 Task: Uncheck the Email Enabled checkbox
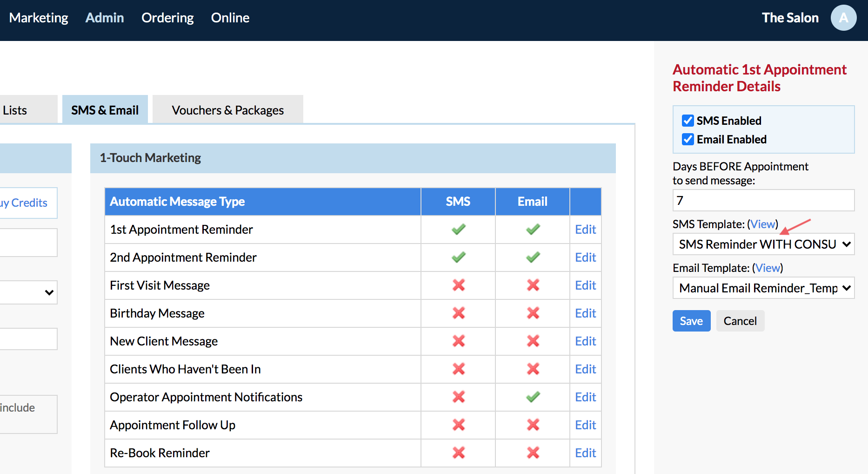click(688, 139)
